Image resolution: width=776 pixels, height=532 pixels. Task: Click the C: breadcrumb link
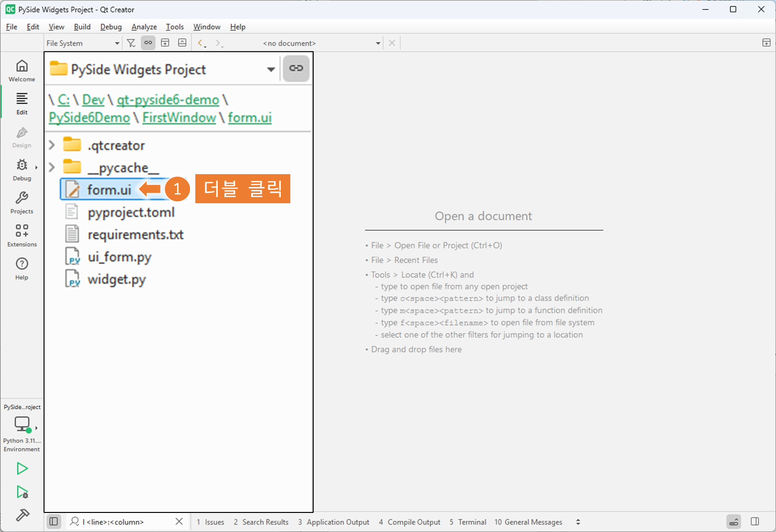[x=64, y=100]
